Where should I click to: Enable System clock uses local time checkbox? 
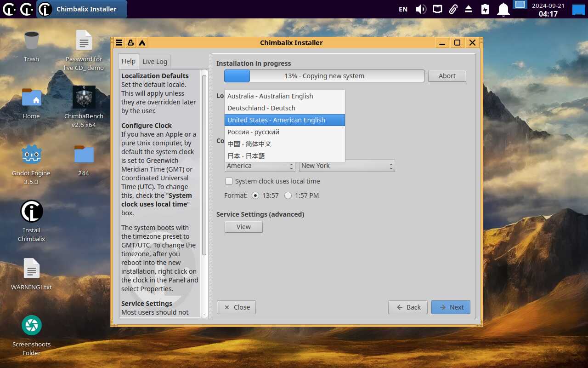click(229, 181)
